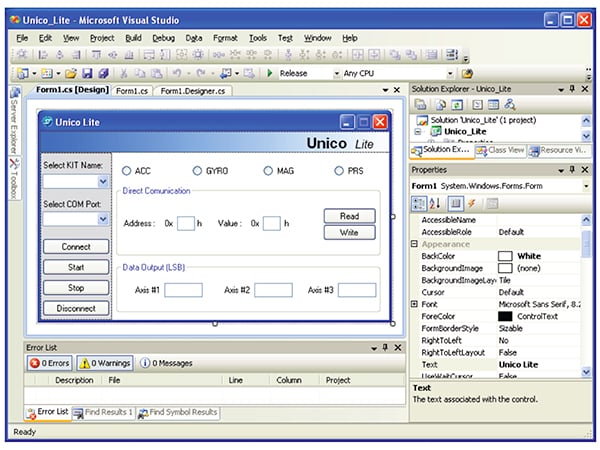Click the Address hex input field

tap(186, 223)
